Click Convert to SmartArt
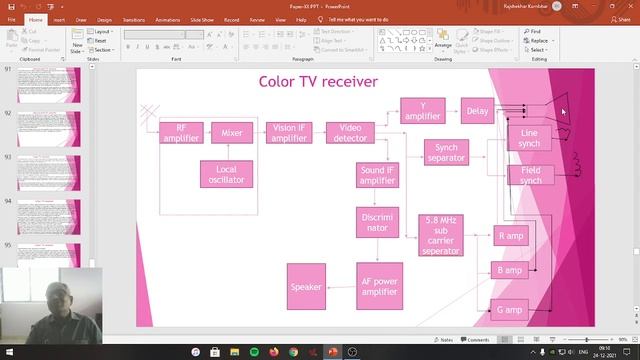 click(x=340, y=50)
